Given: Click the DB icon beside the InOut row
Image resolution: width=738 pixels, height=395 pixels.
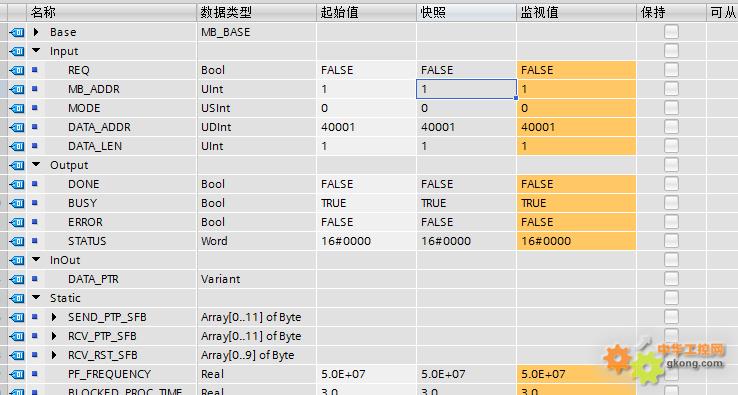Looking at the screenshot, I should [17, 260].
